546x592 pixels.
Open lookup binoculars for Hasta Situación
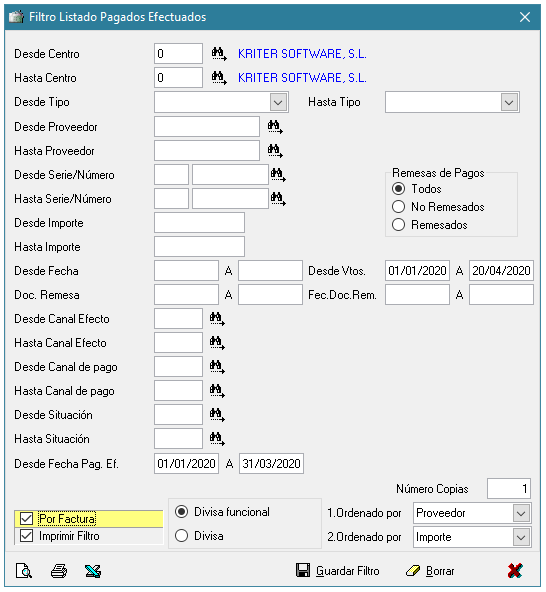tap(217, 439)
